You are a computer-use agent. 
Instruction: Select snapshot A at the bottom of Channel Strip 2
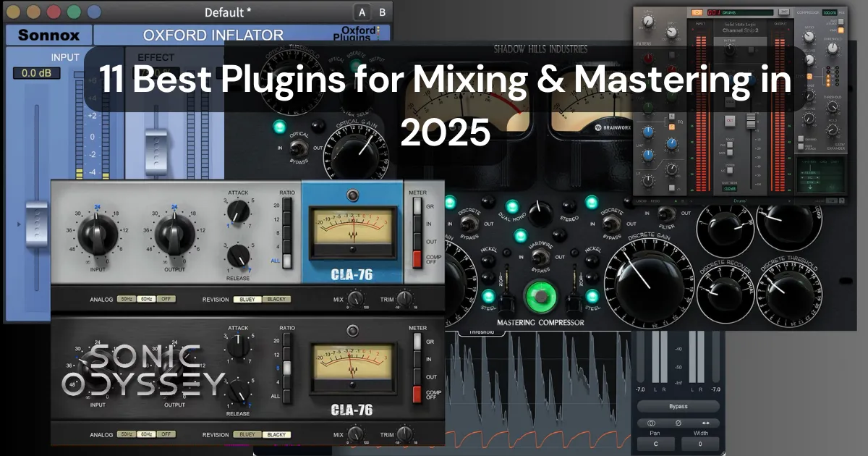[677, 200]
